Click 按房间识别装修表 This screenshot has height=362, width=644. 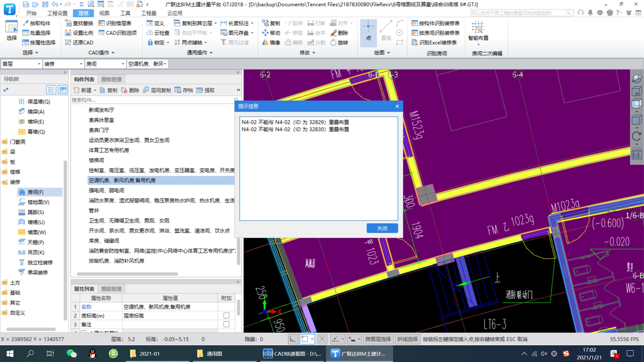pos(435,33)
